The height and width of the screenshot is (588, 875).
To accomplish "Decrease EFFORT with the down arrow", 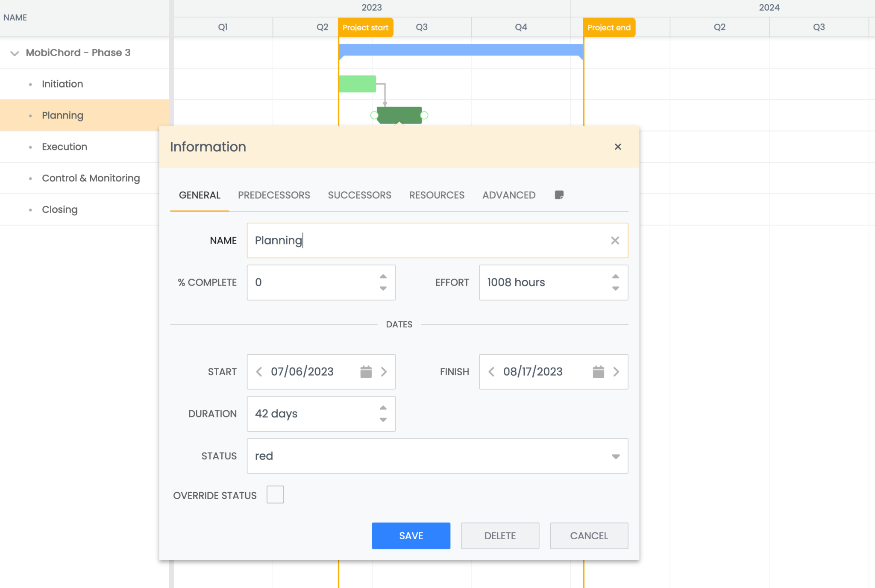I will point(615,289).
